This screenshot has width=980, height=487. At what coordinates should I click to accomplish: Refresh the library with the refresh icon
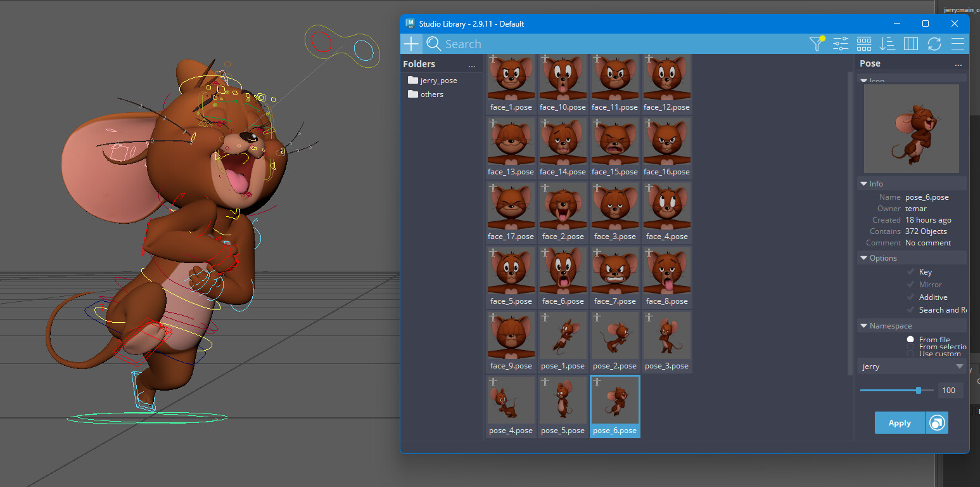[x=934, y=43]
